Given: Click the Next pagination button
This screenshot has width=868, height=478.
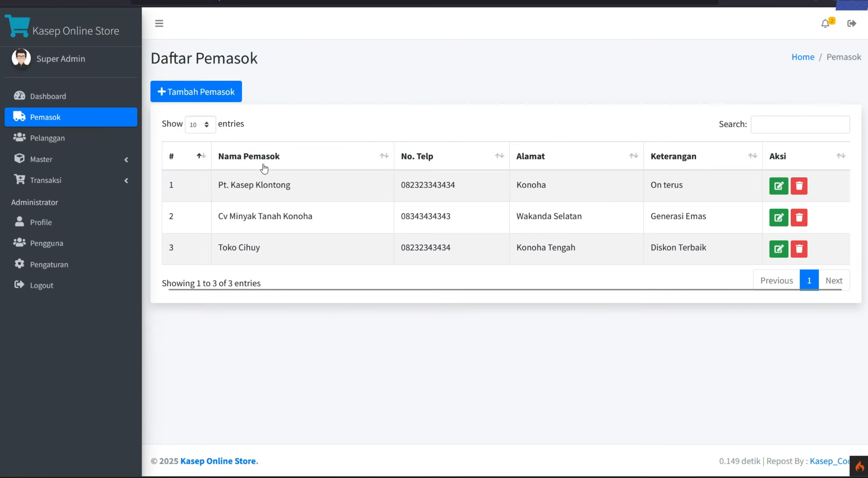Looking at the screenshot, I should pyautogui.click(x=834, y=280).
